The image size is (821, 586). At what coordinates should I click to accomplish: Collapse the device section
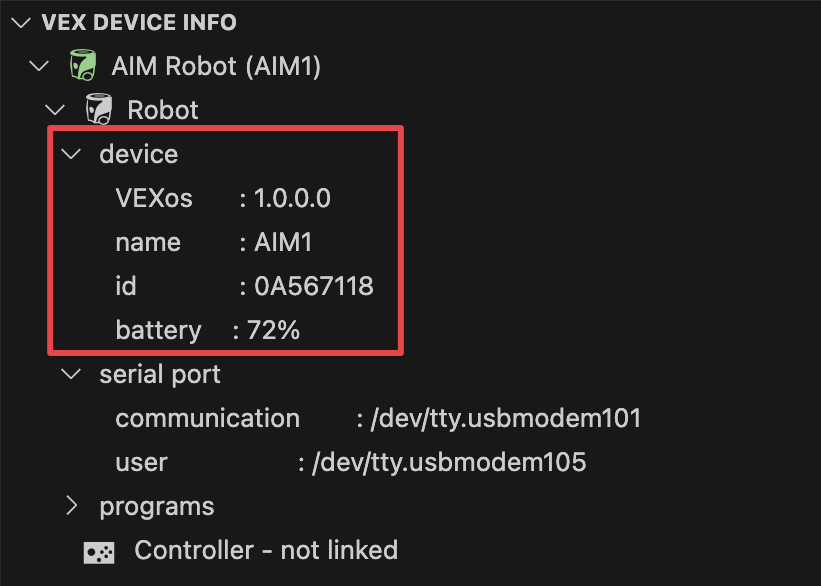coord(70,153)
